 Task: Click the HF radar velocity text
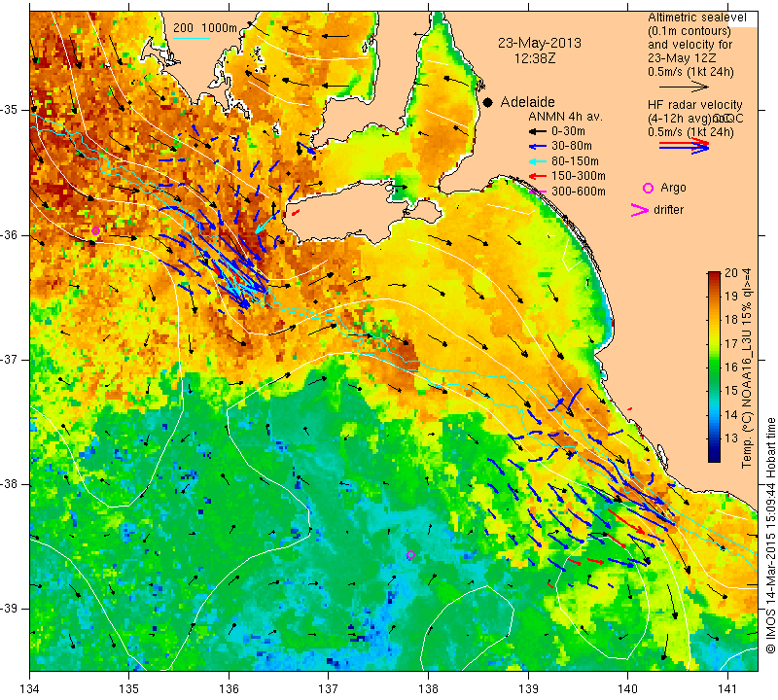[694, 105]
